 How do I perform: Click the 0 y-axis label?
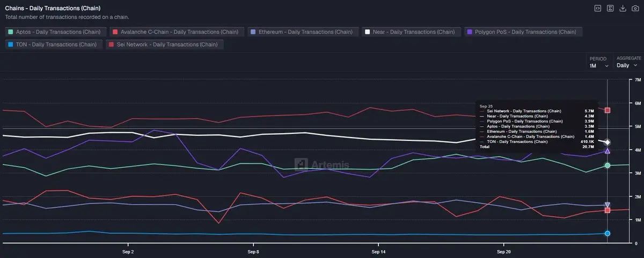click(x=635, y=243)
